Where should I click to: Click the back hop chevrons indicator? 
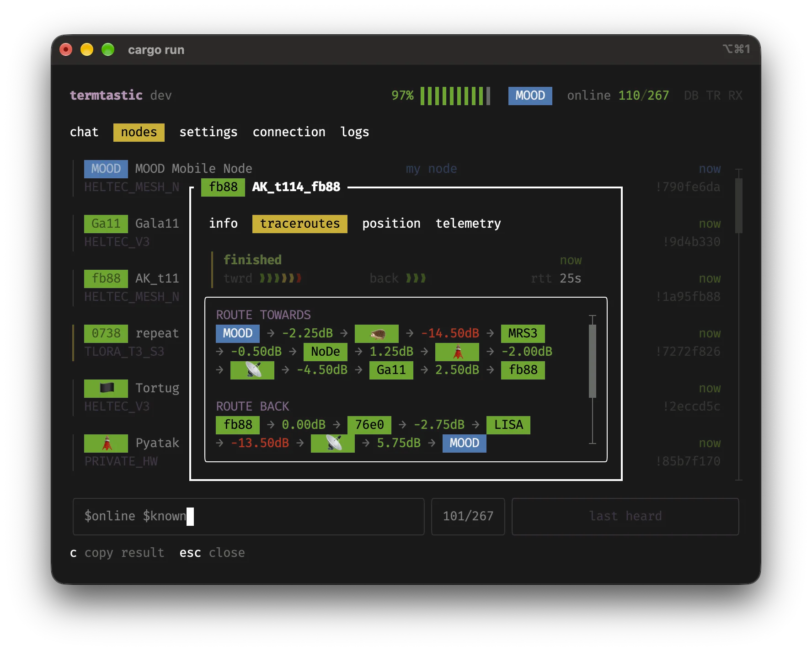[416, 278]
